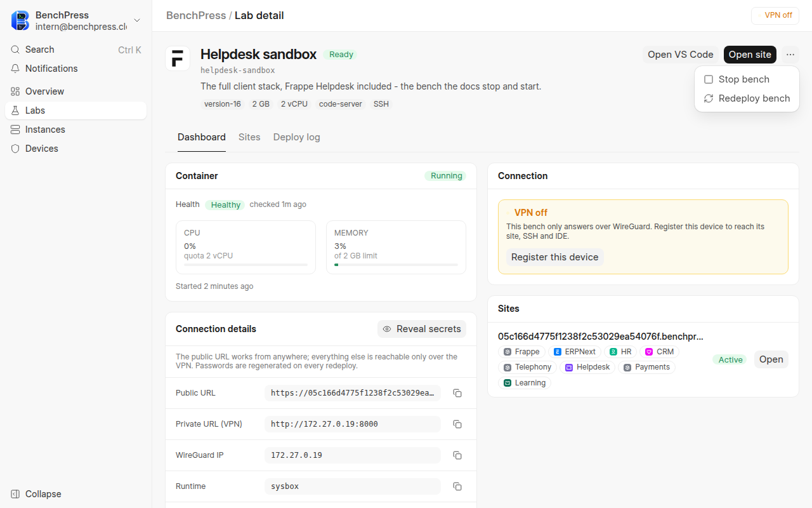Copy the Runtime value
The image size is (812, 508).
pyautogui.click(x=457, y=486)
